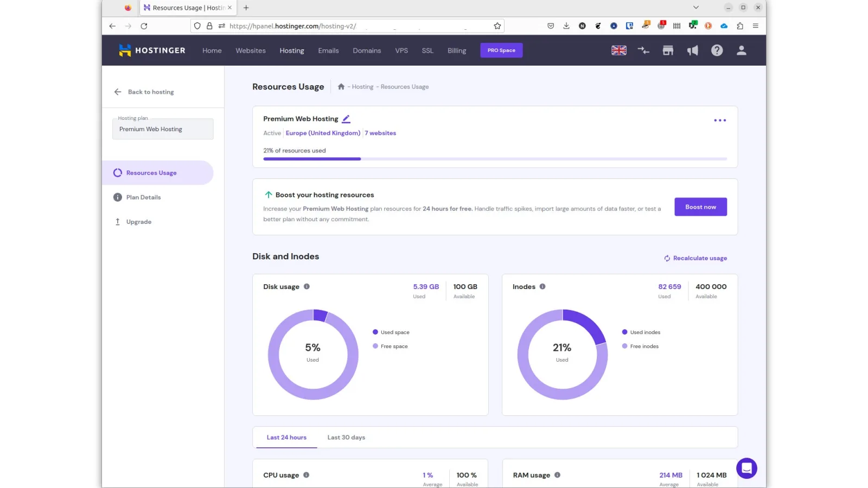This screenshot has width=868, height=488.
Task: Open the three-dot menu on hosting card
Action: point(720,120)
